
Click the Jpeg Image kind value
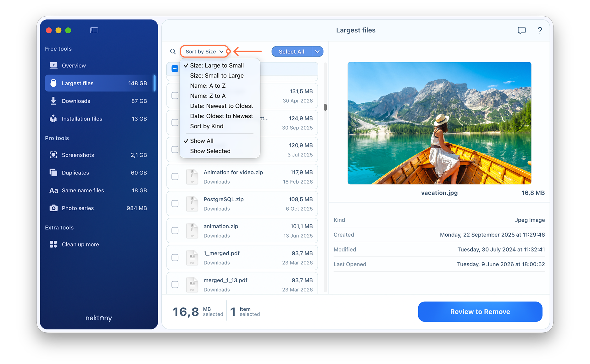click(x=530, y=220)
